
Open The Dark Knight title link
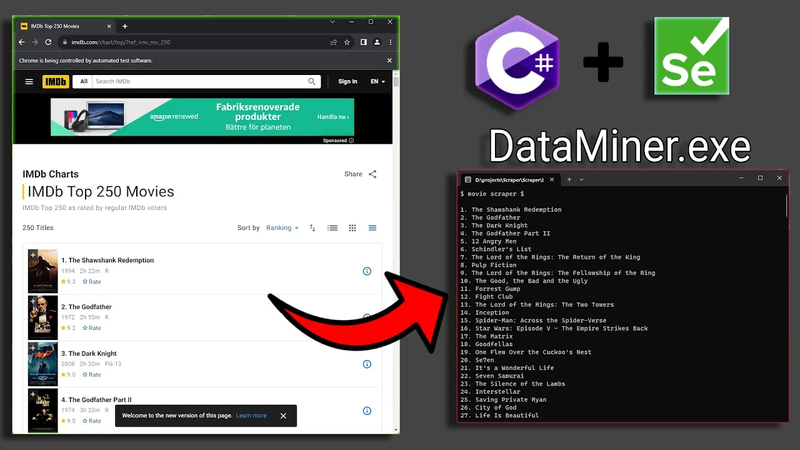click(89, 353)
